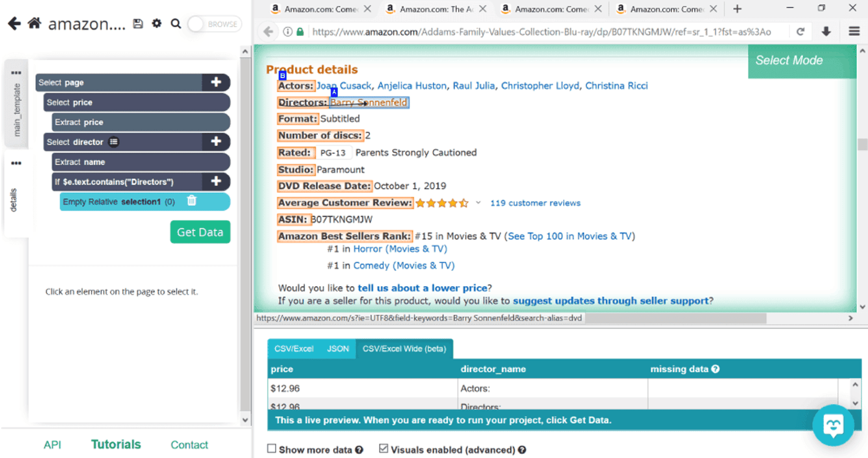This screenshot has width=868, height=458.
Task: Open See Top 100 in Movies & TV
Action: pyautogui.click(x=569, y=236)
